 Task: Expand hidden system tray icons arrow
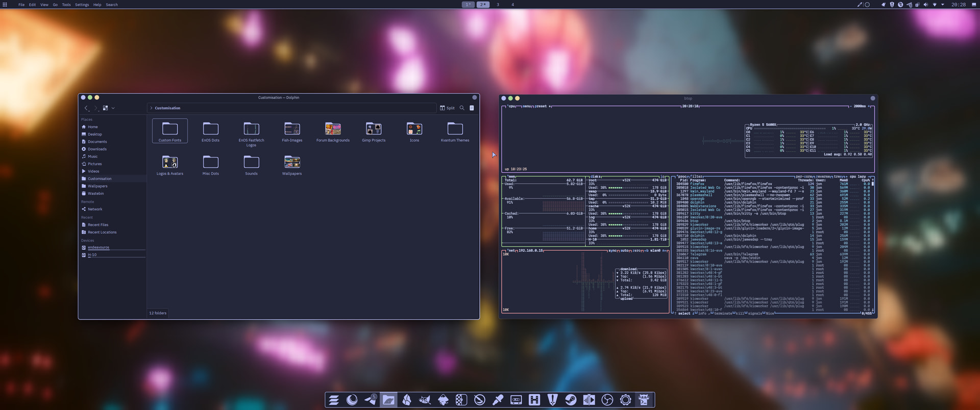[943, 5]
